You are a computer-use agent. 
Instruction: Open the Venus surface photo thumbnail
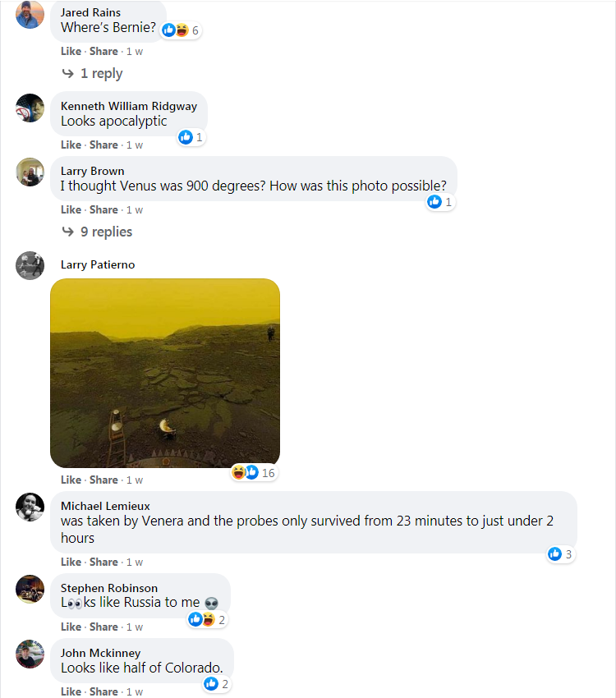165,373
